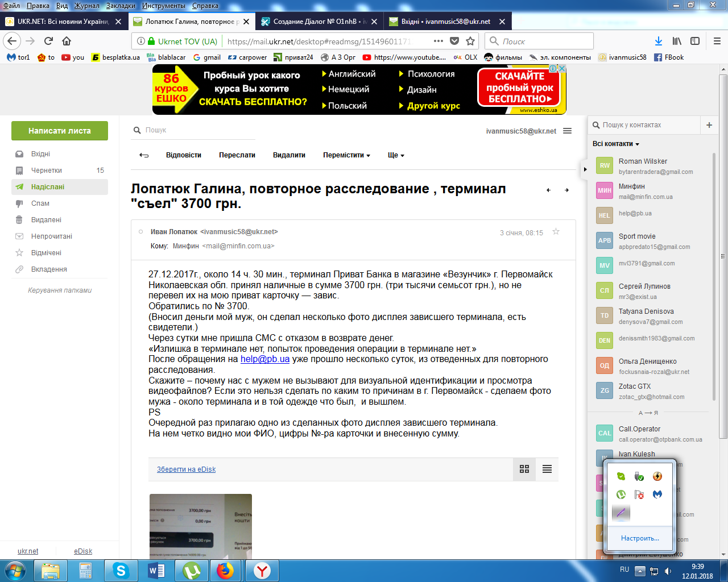Open the Журнал menu in the menu bar
Image resolution: width=728 pixels, height=582 pixels.
(x=86, y=6)
